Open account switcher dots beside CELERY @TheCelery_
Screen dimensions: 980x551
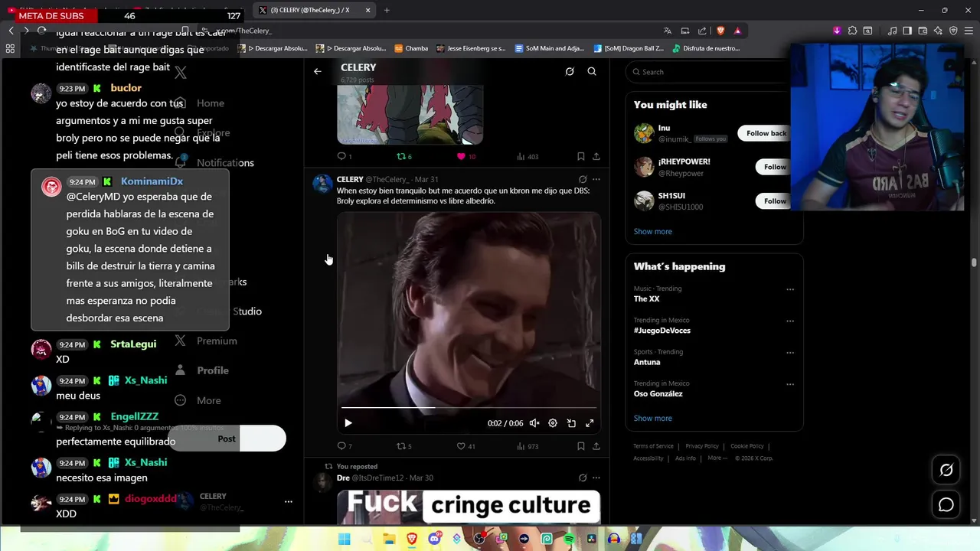(289, 501)
